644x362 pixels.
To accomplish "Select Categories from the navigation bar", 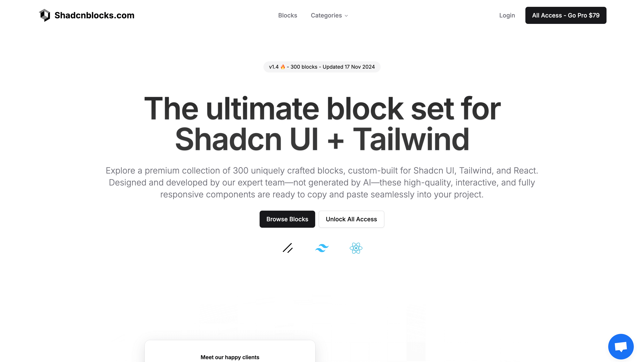I will click(x=329, y=15).
